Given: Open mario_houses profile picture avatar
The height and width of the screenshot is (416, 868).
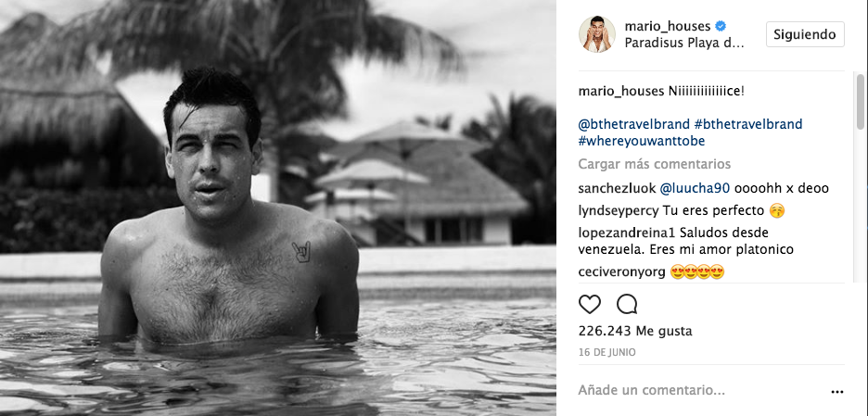Looking at the screenshot, I should 597,34.
